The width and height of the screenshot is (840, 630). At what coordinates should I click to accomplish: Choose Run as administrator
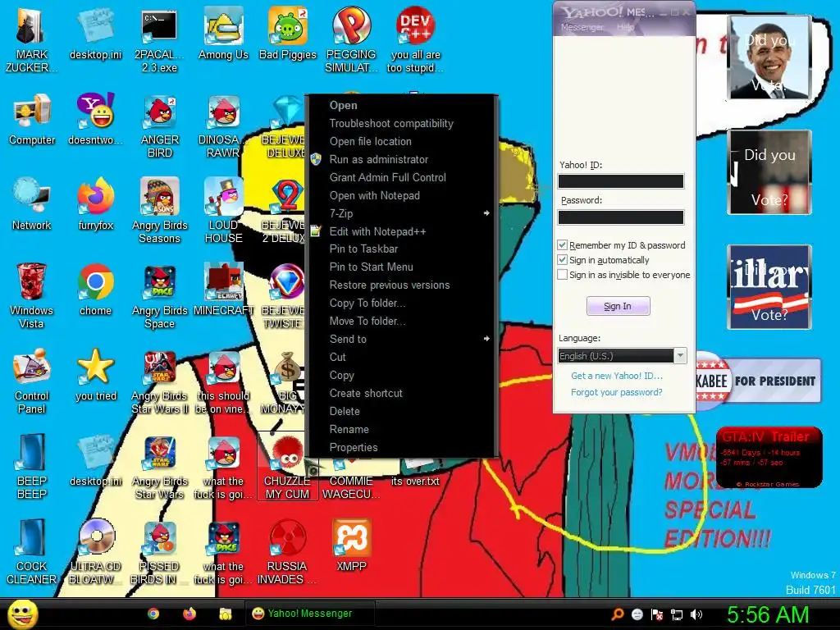402,159
